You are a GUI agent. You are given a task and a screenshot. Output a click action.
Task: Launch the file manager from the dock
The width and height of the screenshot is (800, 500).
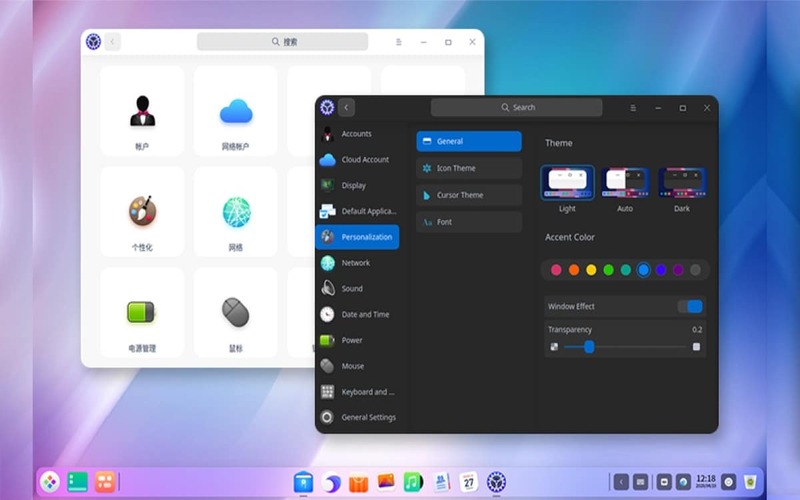(303, 482)
